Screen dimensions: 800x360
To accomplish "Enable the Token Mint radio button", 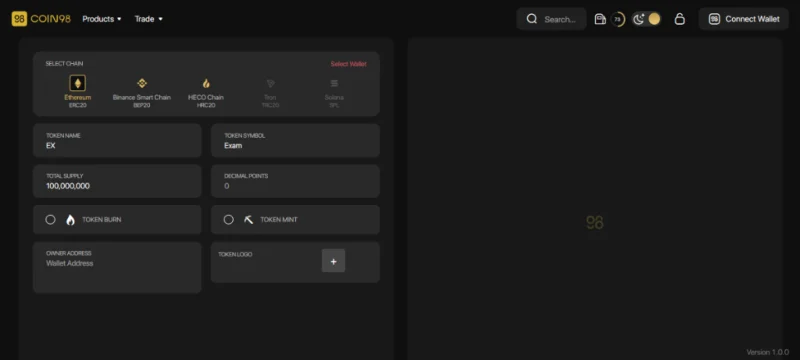I will click(x=229, y=220).
